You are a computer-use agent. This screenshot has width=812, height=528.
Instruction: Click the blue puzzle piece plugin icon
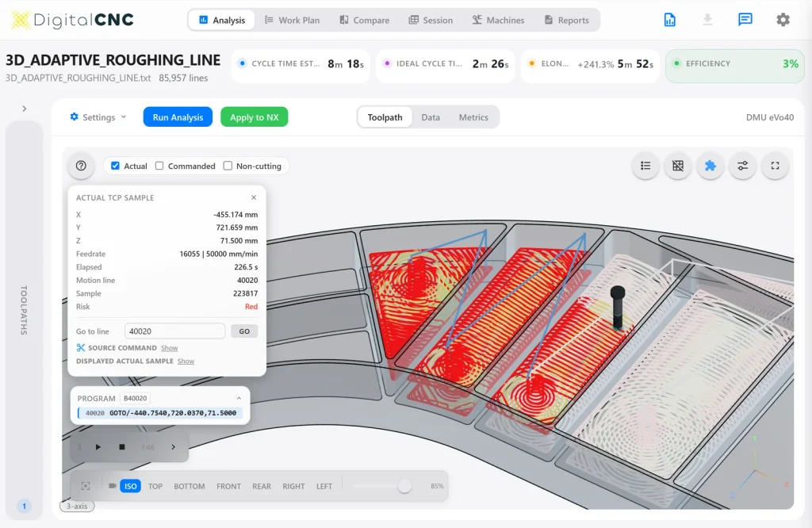click(710, 166)
